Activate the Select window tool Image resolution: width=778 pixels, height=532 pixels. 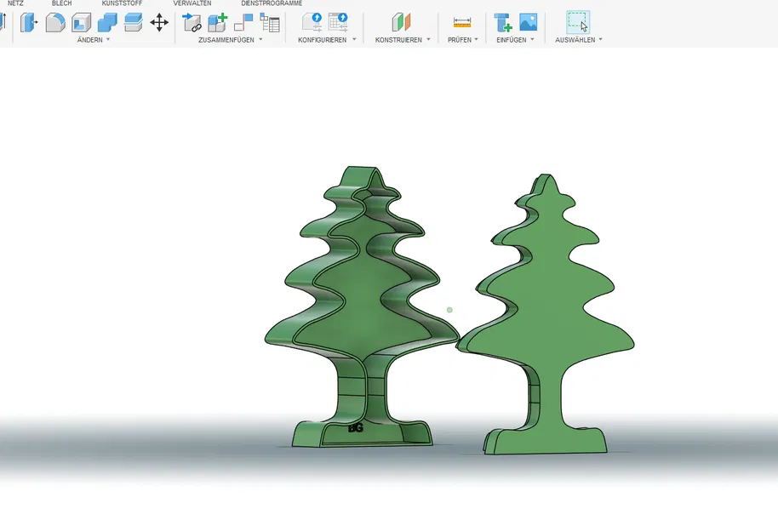click(578, 23)
